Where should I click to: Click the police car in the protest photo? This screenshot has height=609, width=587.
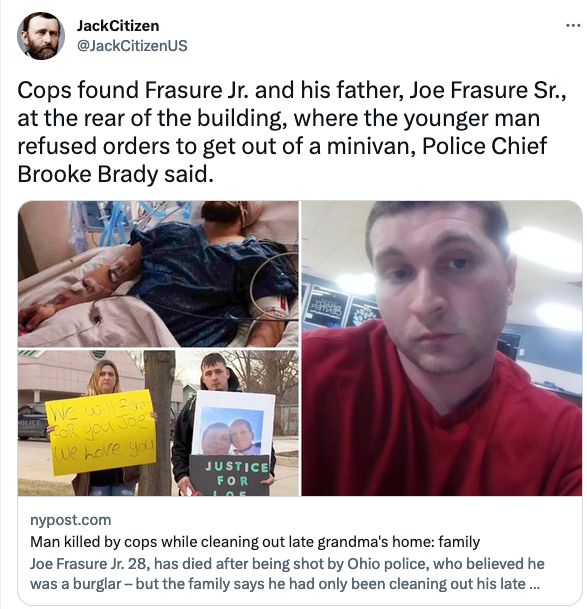tap(33, 421)
